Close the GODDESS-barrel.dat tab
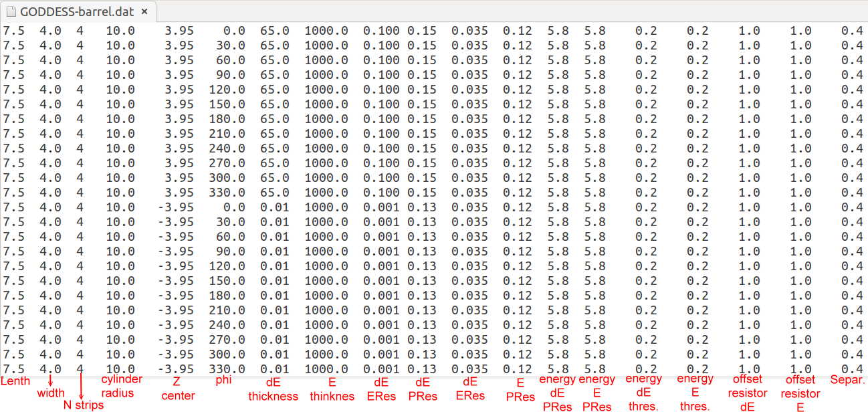868x412 pixels. 144,12
